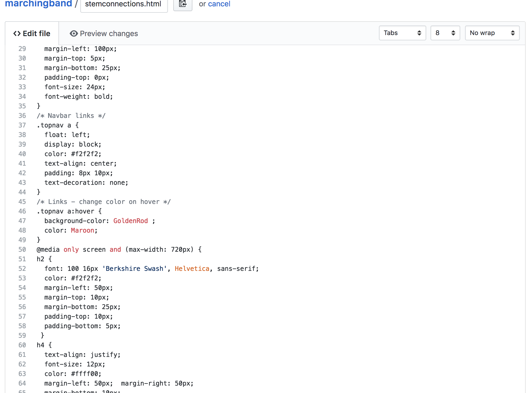Click the GoldenRod color value in code

pyautogui.click(x=130, y=221)
